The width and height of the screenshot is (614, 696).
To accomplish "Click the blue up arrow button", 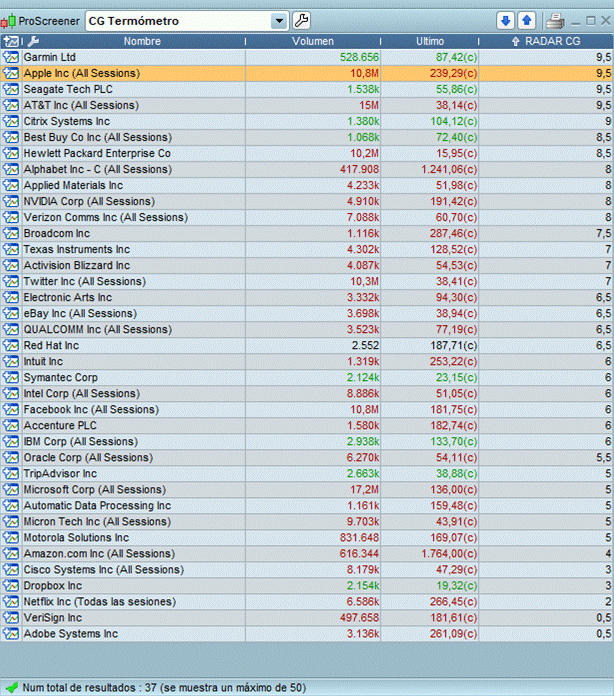I will click(x=526, y=21).
